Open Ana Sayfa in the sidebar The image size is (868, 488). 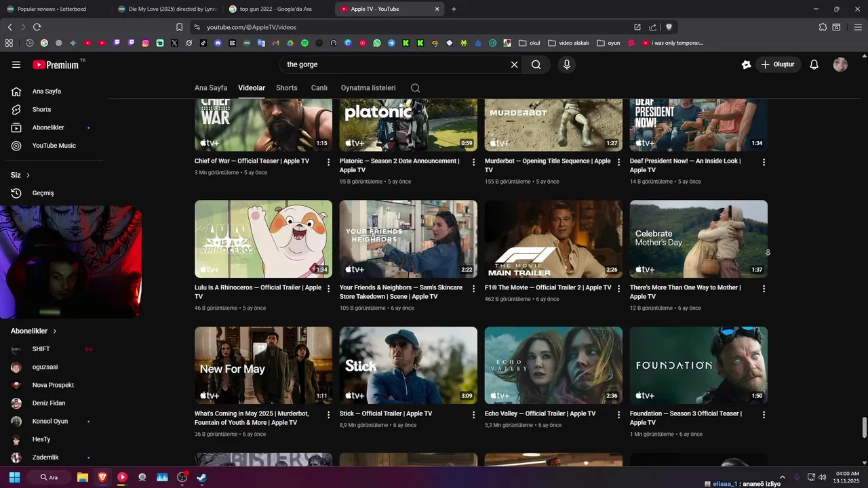pyautogui.click(x=54, y=91)
